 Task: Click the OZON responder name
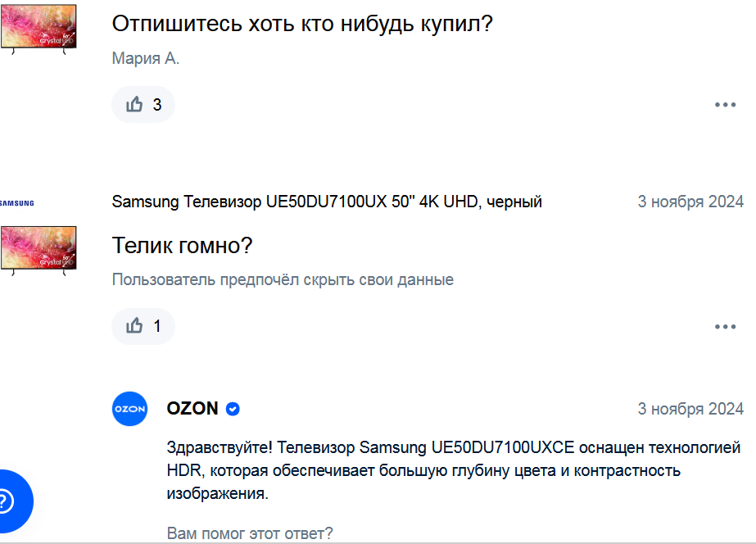(192, 409)
